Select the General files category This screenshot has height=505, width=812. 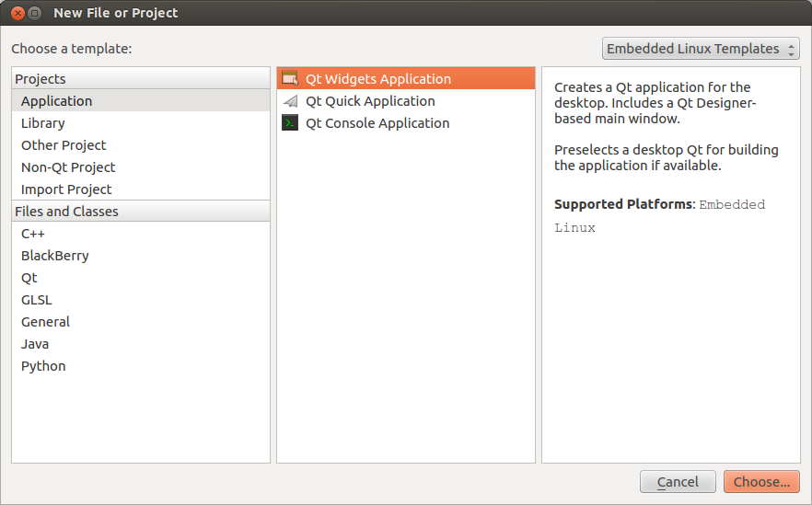141,322
